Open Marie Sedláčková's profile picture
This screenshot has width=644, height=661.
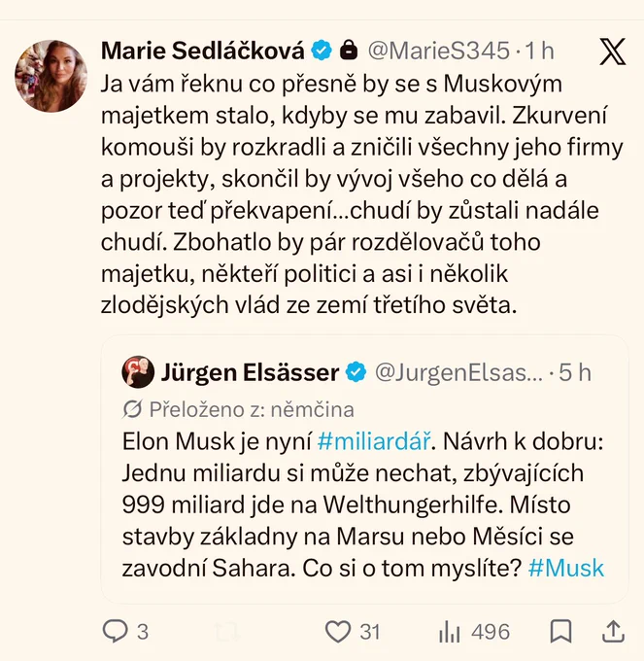click(51, 76)
